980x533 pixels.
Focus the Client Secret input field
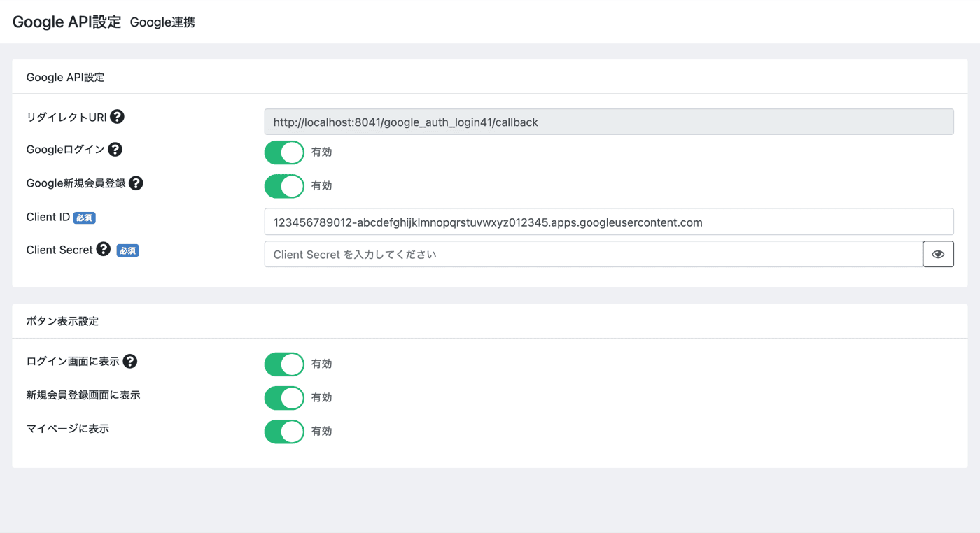coord(594,255)
